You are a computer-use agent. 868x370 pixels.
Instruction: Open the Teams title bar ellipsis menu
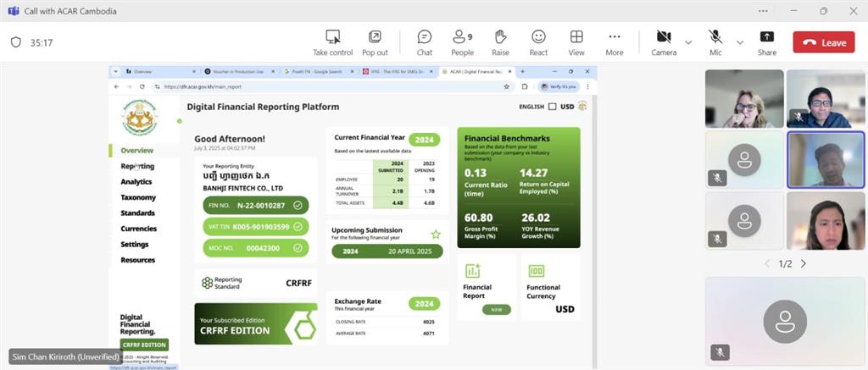pyautogui.click(x=764, y=11)
